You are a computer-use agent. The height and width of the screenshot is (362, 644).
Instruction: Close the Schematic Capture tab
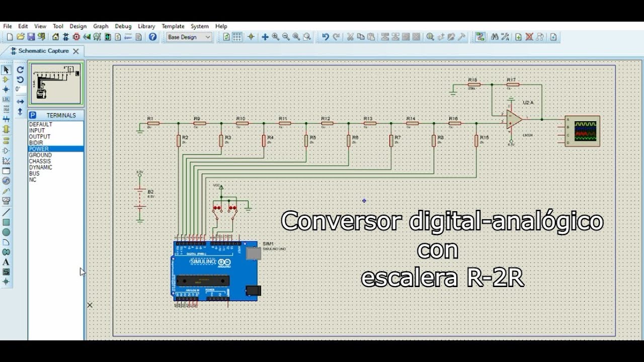pyautogui.click(x=76, y=51)
